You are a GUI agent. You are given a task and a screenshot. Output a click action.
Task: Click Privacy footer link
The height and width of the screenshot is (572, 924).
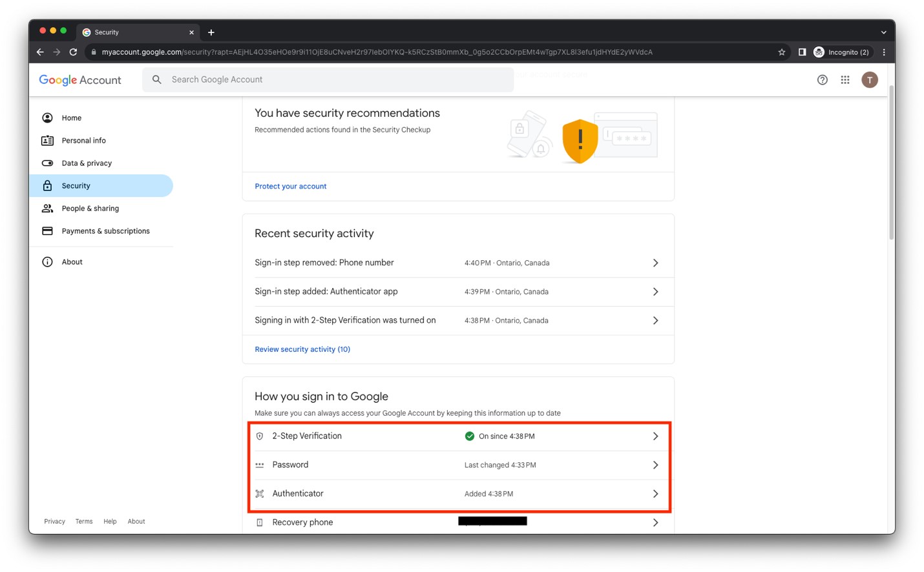[x=54, y=522]
